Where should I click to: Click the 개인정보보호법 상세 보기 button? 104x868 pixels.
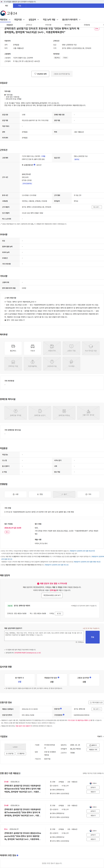point(52,595)
